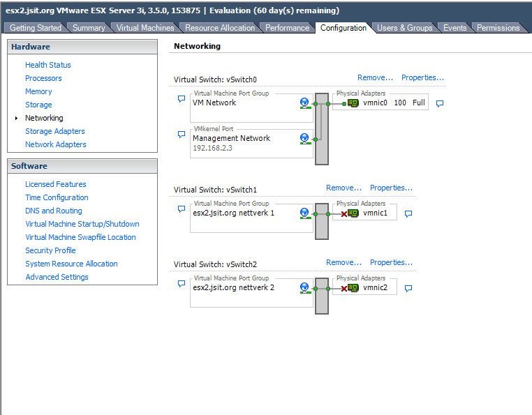
Task: Select the esx2.jsit.org nettverk 1 label
Action: (x=233, y=213)
